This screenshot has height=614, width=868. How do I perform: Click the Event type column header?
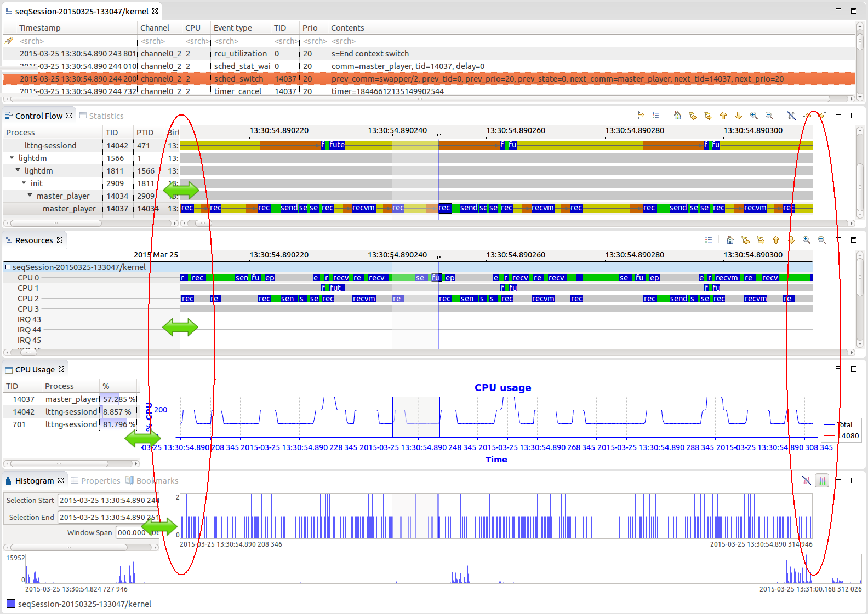[x=233, y=28]
